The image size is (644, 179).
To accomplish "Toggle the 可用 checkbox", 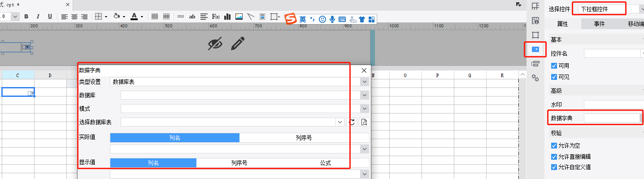I will tap(554, 65).
